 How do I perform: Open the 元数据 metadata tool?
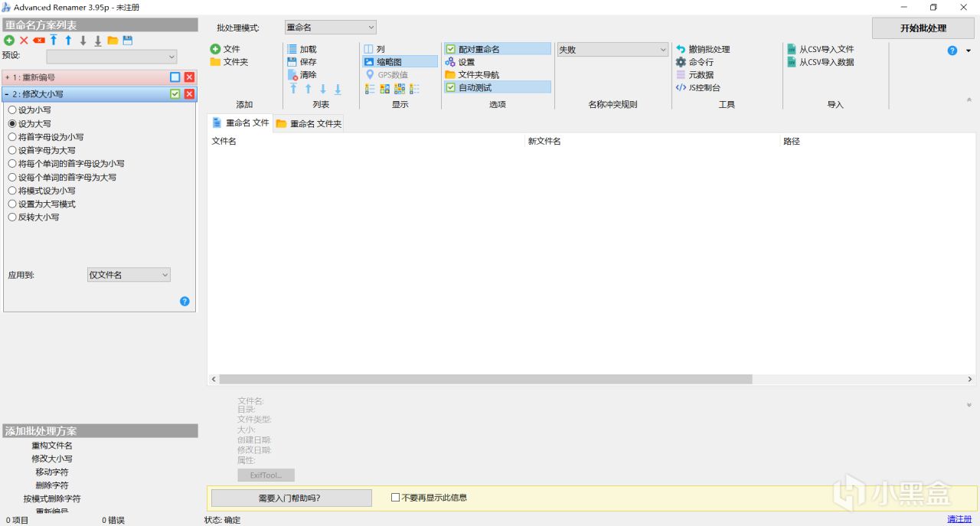[x=694, y=75]
